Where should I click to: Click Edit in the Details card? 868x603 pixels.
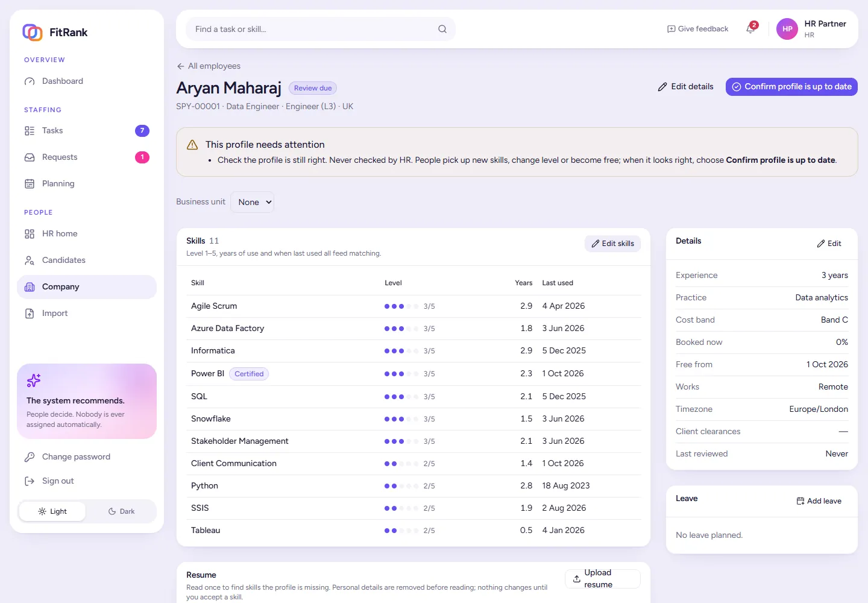point(829,244)
